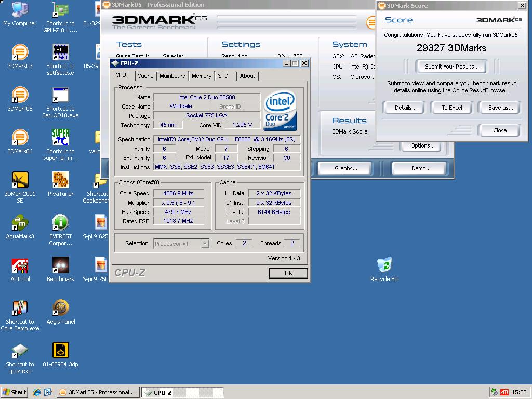
Task: Click Level 2 cache value 6144 KBytes
Action: point(274,212)
